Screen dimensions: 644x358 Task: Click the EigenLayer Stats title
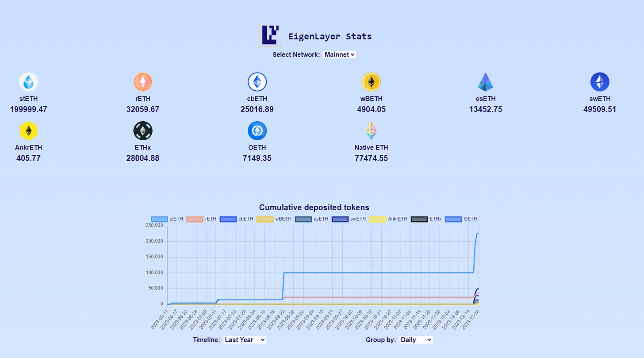click(330, 36)
